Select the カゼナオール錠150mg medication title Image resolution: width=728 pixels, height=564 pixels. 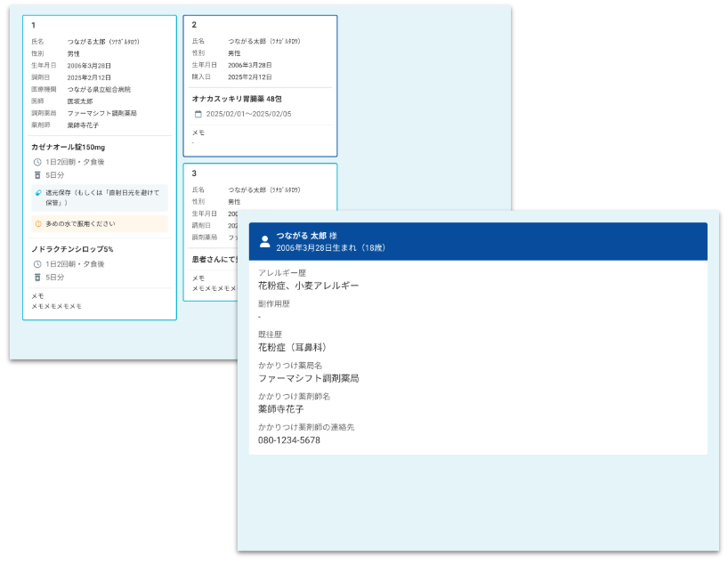point(69,147)
